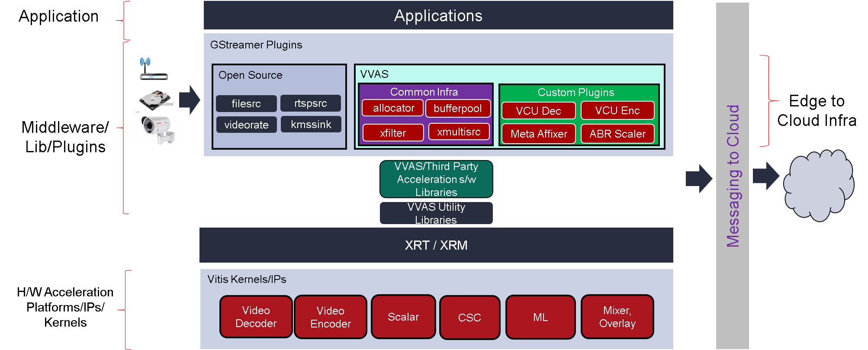Click the Vitis Kernels/IPs heading
The image size is (868, 350).
pos(247,279)
